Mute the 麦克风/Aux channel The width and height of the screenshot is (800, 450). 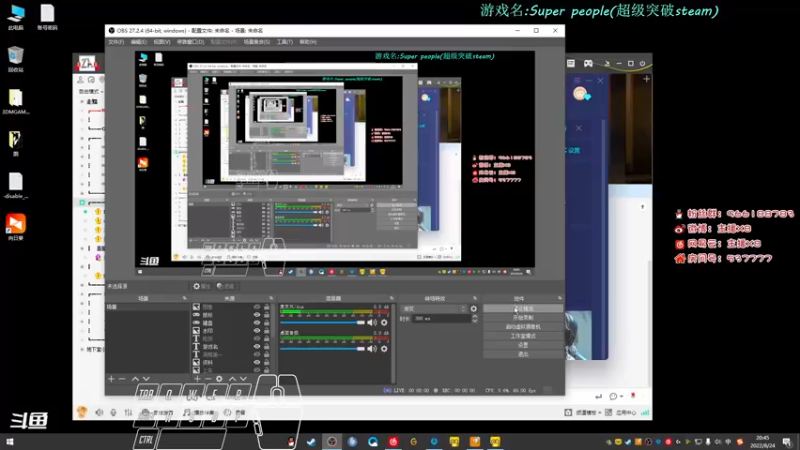372,322
